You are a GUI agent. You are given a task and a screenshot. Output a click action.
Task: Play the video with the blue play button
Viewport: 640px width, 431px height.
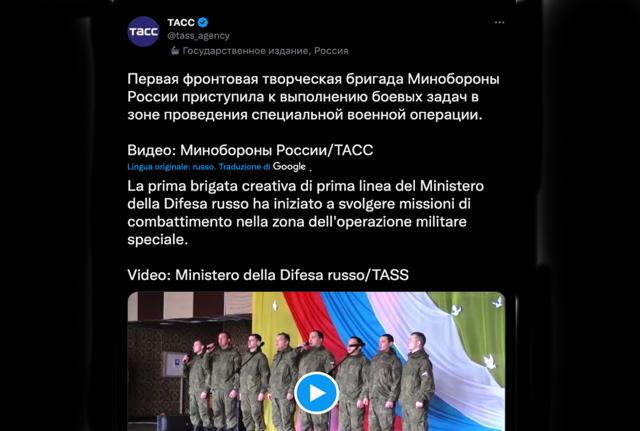pos(316,393)
